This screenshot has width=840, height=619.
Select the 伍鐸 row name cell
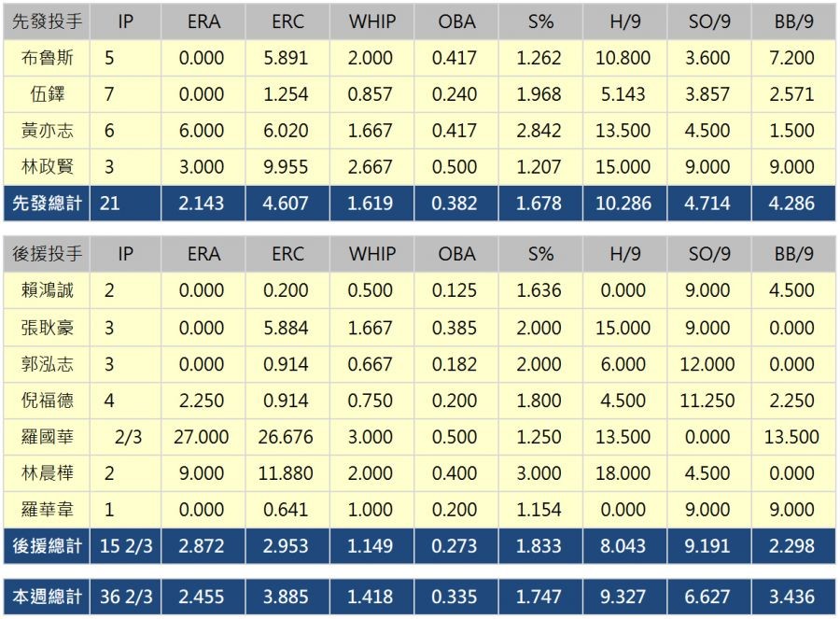pos(47,94)
